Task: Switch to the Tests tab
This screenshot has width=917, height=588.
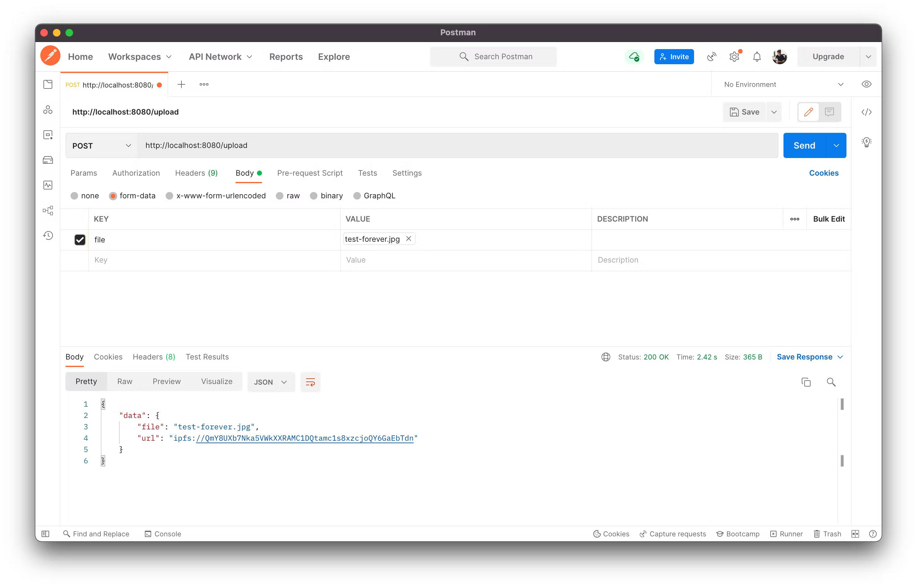Action: click(x=367, y=173)
